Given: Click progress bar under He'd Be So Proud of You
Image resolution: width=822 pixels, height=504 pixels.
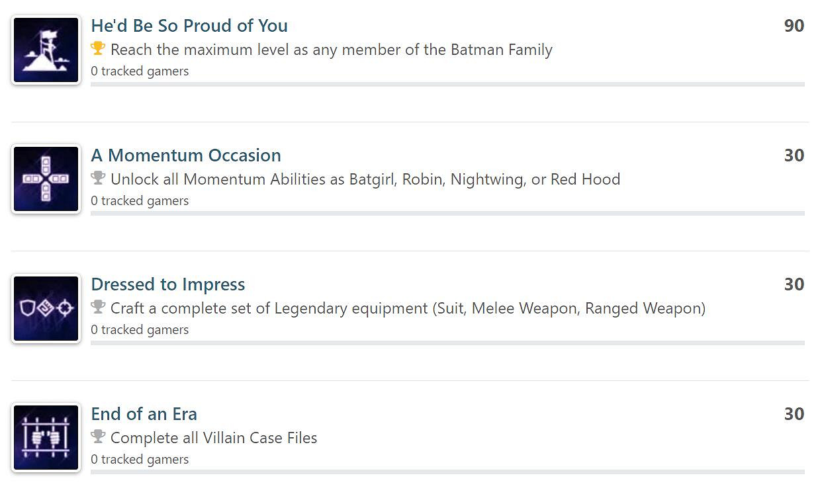Looking at the screenshot, I should [447, 85].
